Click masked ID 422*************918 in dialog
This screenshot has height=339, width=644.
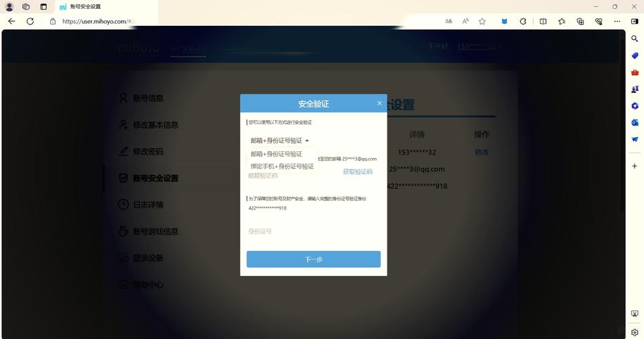(267, 208)
